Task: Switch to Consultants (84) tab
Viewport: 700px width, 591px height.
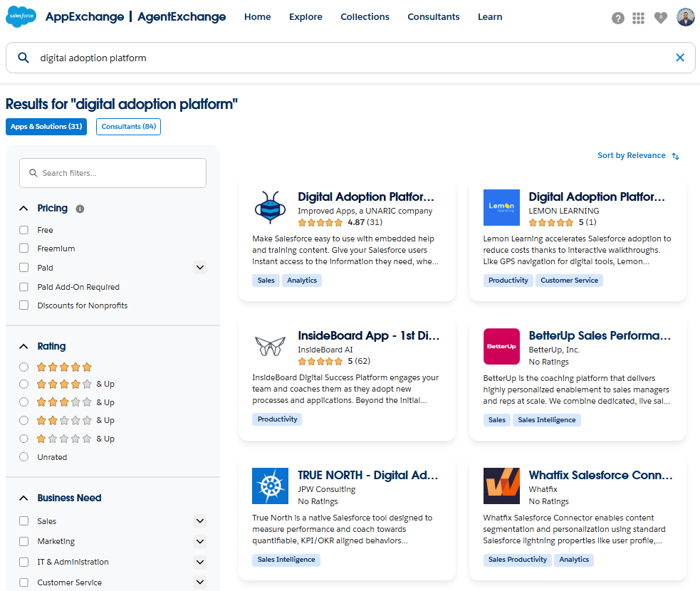Action: (129, 127)
